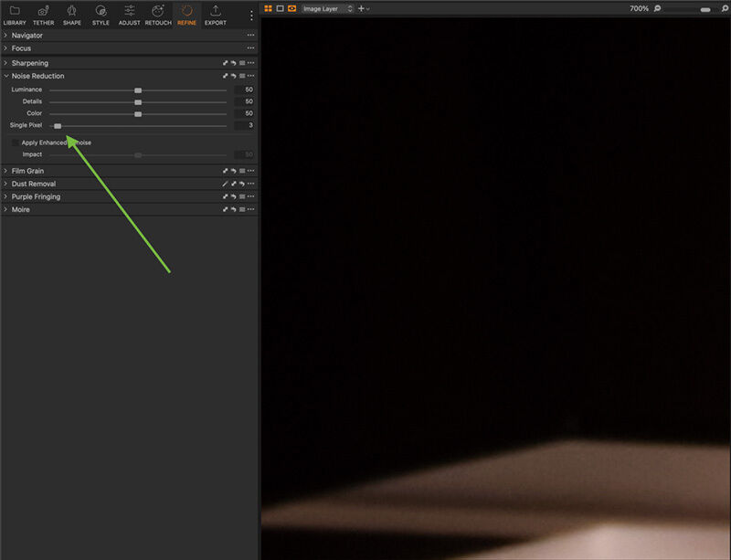This screenshot has height=560, width=731.
Task: Open Sharpening panel three-dot menu
Action: (x=250, y=63)
